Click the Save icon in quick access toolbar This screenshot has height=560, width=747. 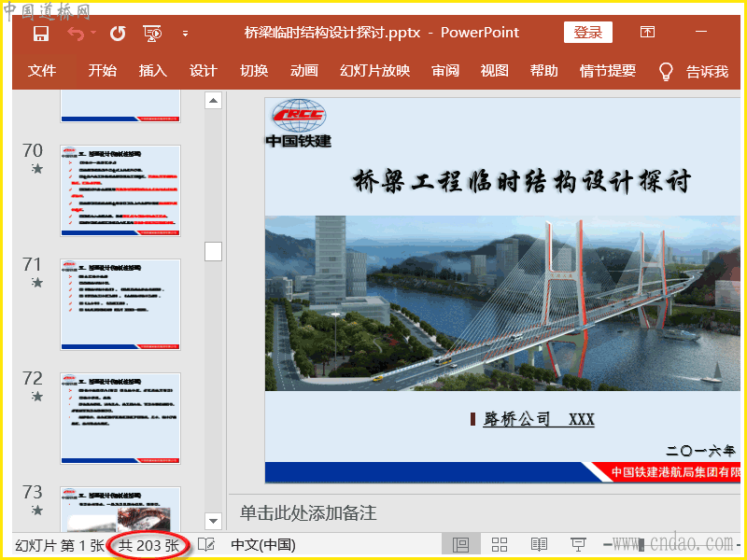pos(41,34)
